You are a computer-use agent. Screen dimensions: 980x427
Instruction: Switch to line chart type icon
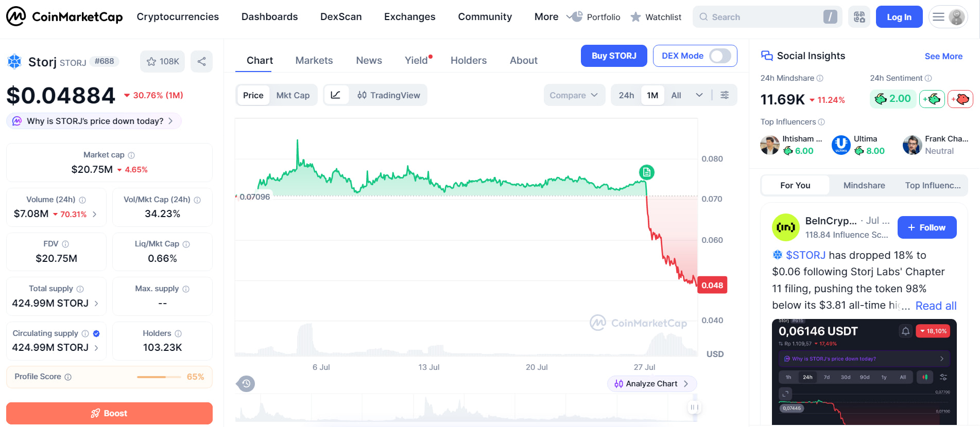[x=336, y=95]
